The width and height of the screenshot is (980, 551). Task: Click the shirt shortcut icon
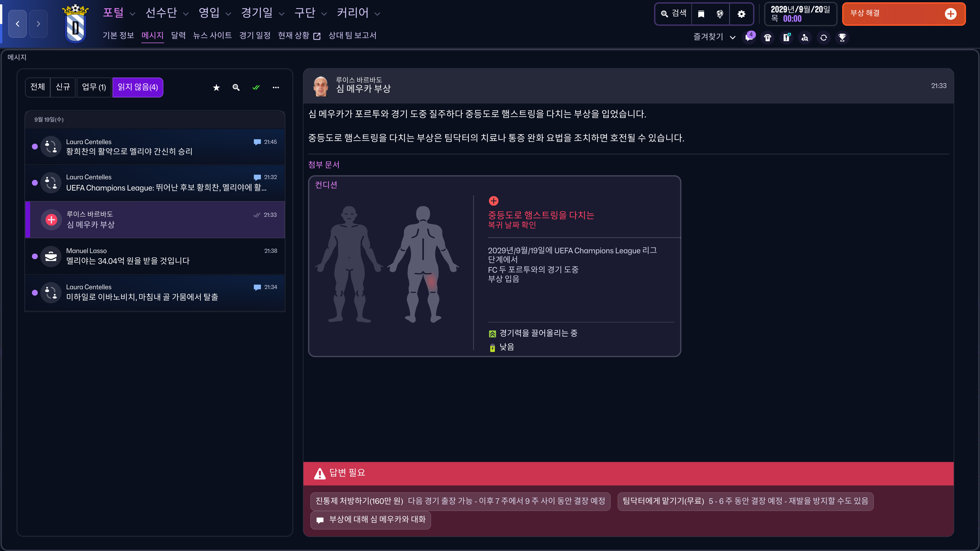coord(767,38)
